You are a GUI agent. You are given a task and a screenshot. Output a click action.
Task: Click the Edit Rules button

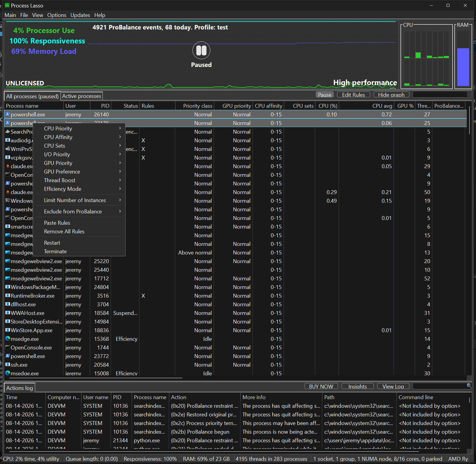[353, 95]
